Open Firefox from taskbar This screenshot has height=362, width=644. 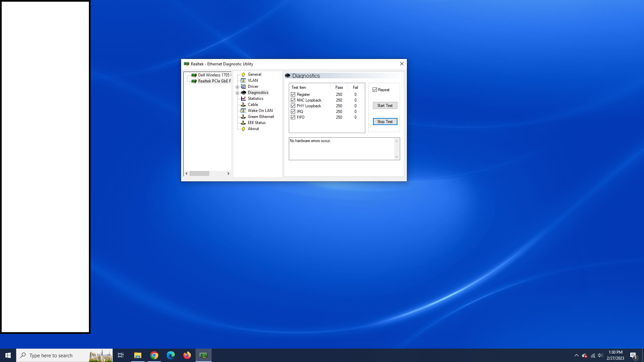click(x=187, y=355)
